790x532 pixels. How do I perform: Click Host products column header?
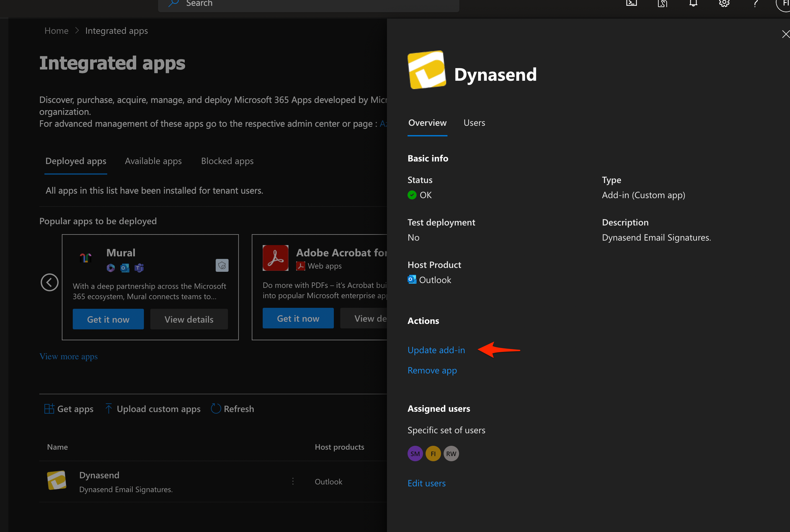[340, 447]
